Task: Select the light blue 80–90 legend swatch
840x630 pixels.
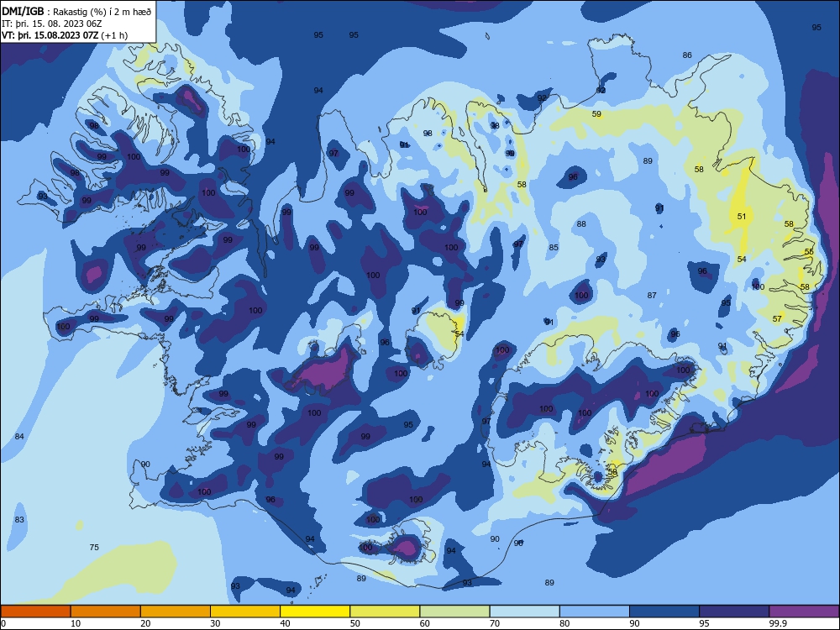Action: (x=595, y=612)
